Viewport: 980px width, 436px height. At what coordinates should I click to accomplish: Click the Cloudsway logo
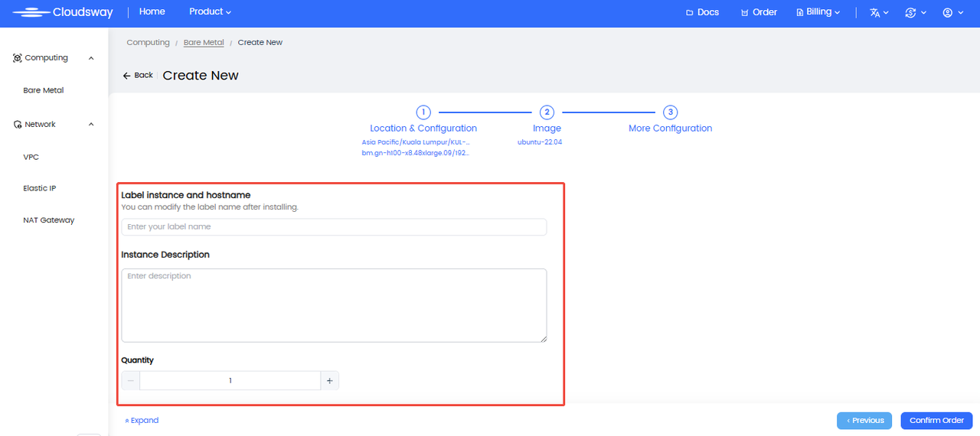coord(63,12)
